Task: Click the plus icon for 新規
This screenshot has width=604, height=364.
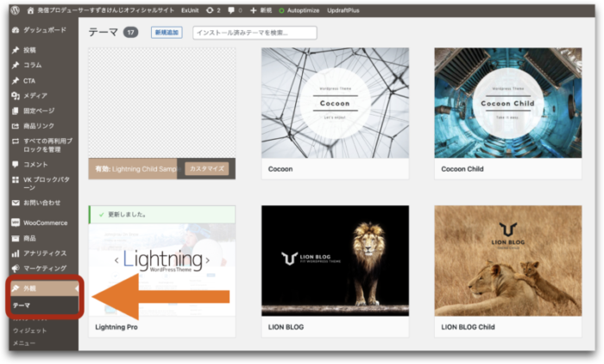Action: pyautogui.click(x=253, y=10)
